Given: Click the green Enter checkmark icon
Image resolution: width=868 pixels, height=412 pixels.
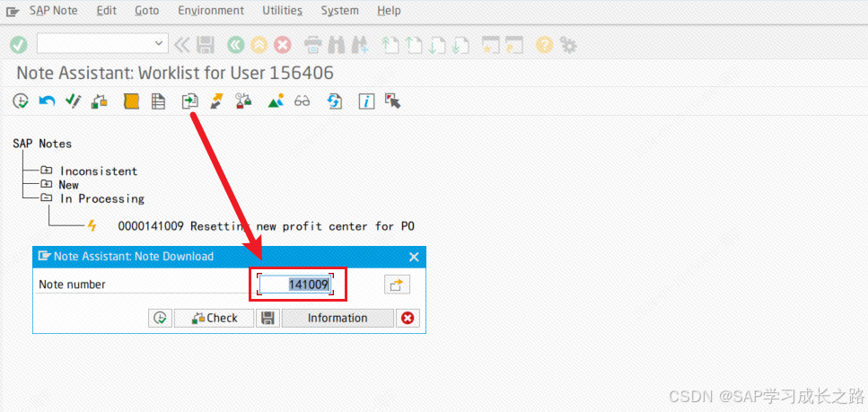Looking at the screenshot, I should [x=19, y=44].
